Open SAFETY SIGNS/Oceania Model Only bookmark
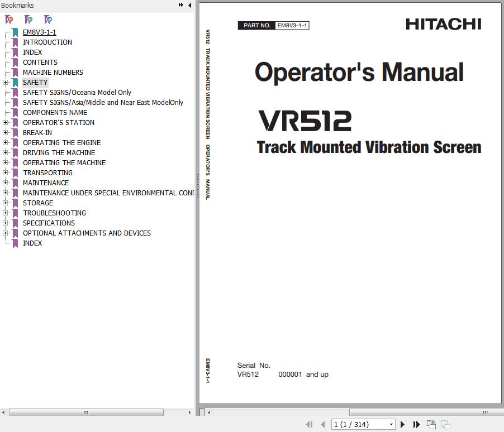Viewport: 504px width, 432px height. click(77, 92)
